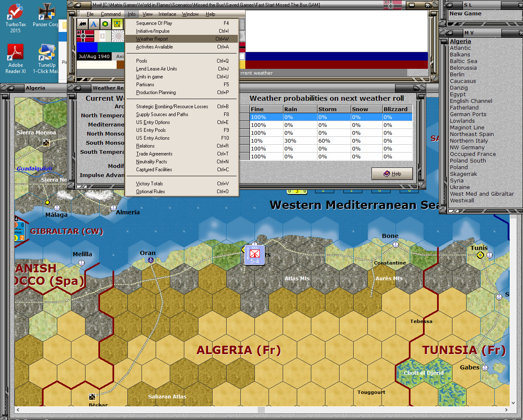
Task: Click the 60% Storm probability cell
Action: (333, 141)
